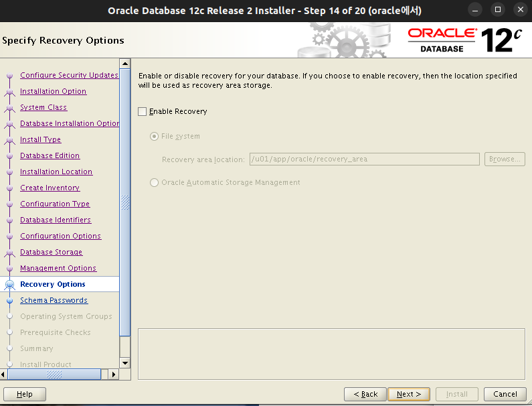Viewport: 532px width, 406px height.
Task: Check the Enable Recovery checkbox
Action: click(x=142, y=111)
